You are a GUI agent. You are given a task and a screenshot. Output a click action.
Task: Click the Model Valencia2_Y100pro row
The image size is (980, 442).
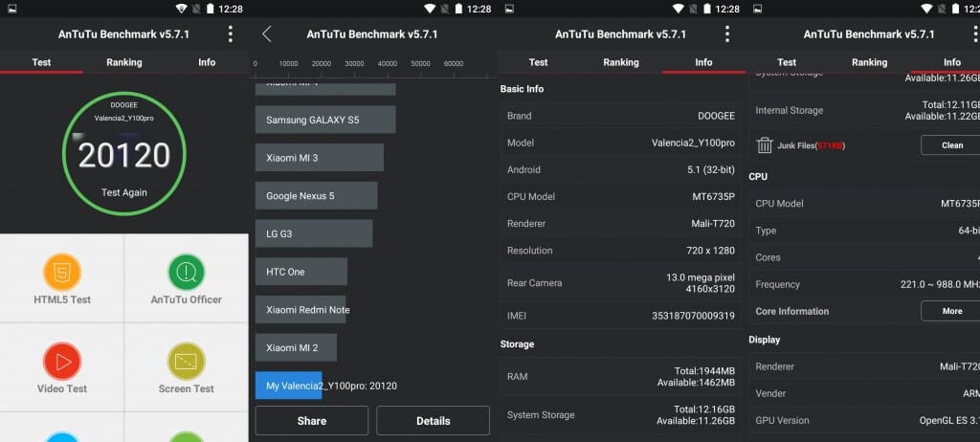621,143
